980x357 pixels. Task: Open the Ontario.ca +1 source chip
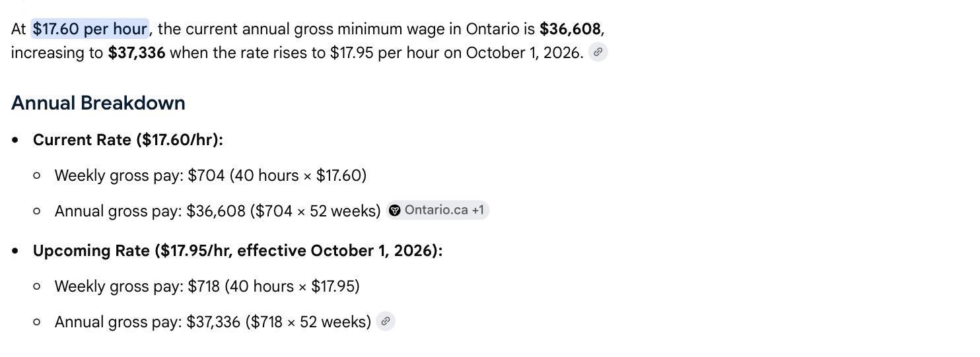click(438, 211)
